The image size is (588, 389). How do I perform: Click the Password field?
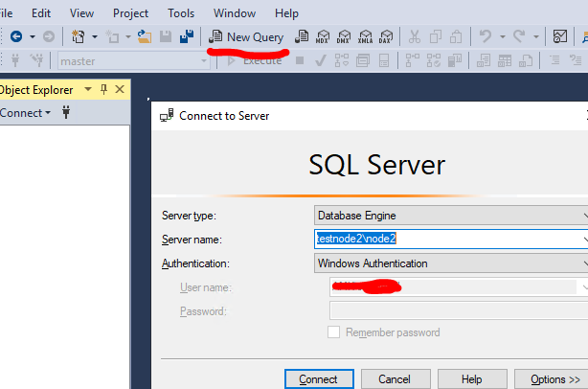click(x=459, y=310)
